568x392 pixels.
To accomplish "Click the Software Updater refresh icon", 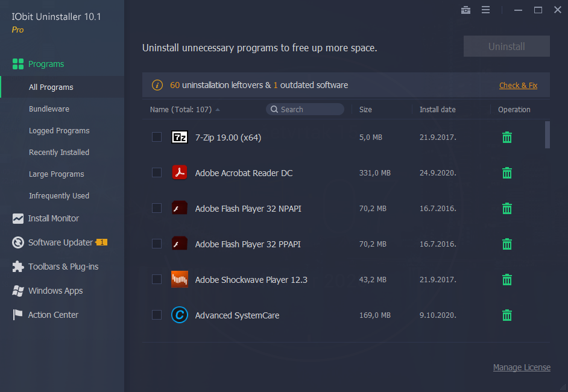I will coord(17,242).
